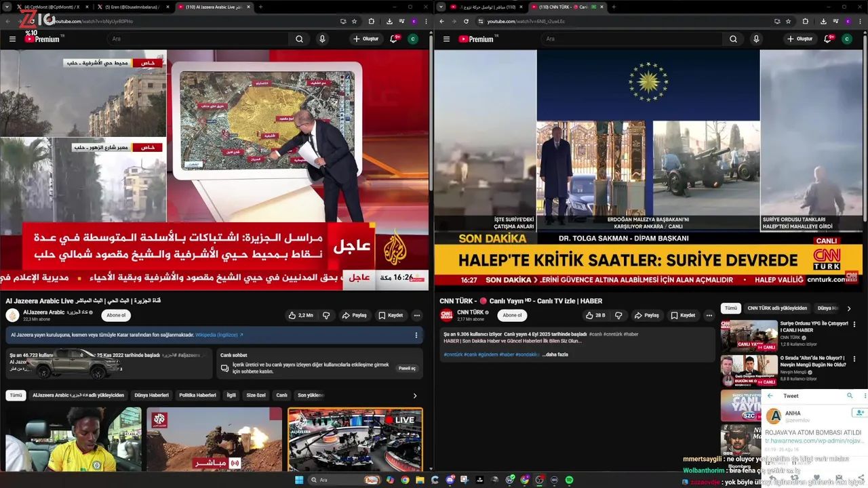
Task: Open notifications bell in CNN Türk window
Action: (x=827, y=39)
